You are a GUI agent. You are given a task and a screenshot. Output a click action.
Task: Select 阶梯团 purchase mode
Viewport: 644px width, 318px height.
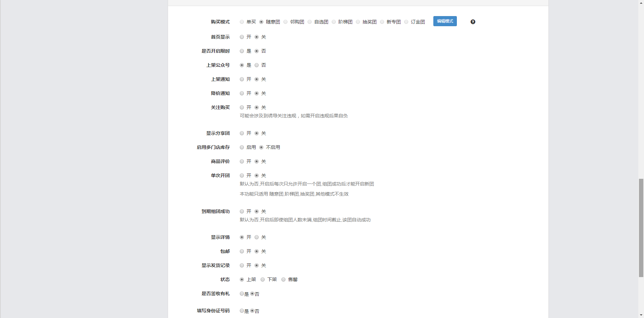[x=334, y=22]
